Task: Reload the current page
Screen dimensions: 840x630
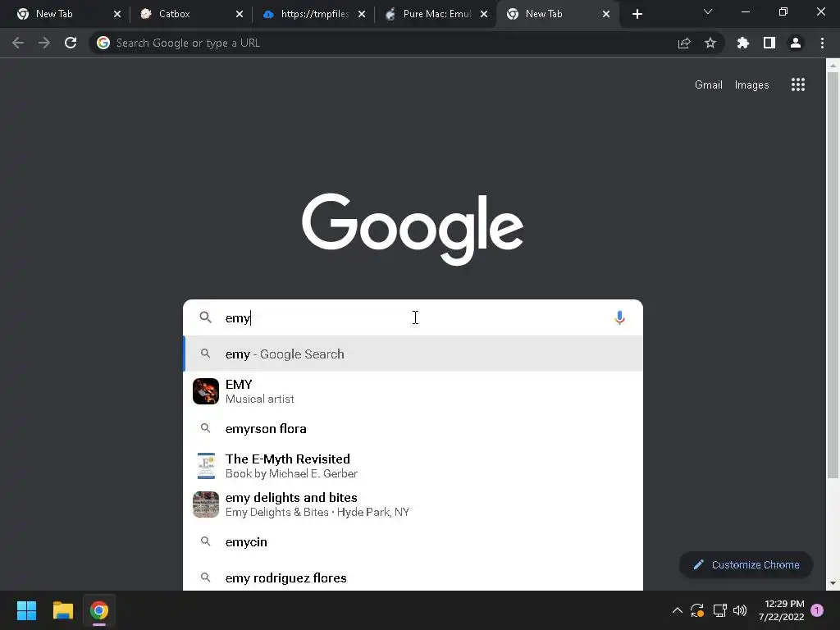Action: [x=71, y=43]
